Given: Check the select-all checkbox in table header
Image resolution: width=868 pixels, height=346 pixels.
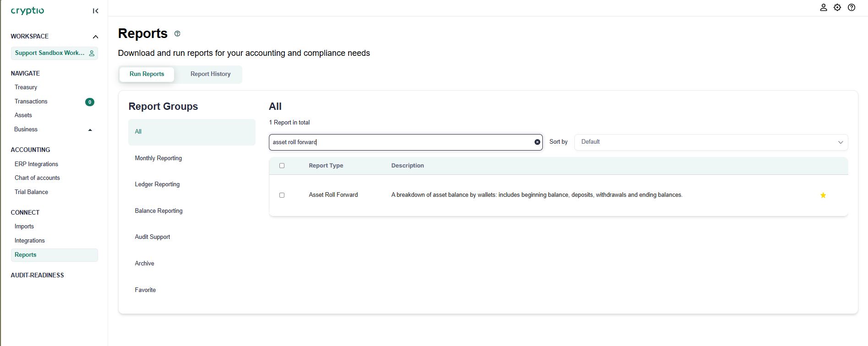Looking at the screenshot, I should [282, 166].
